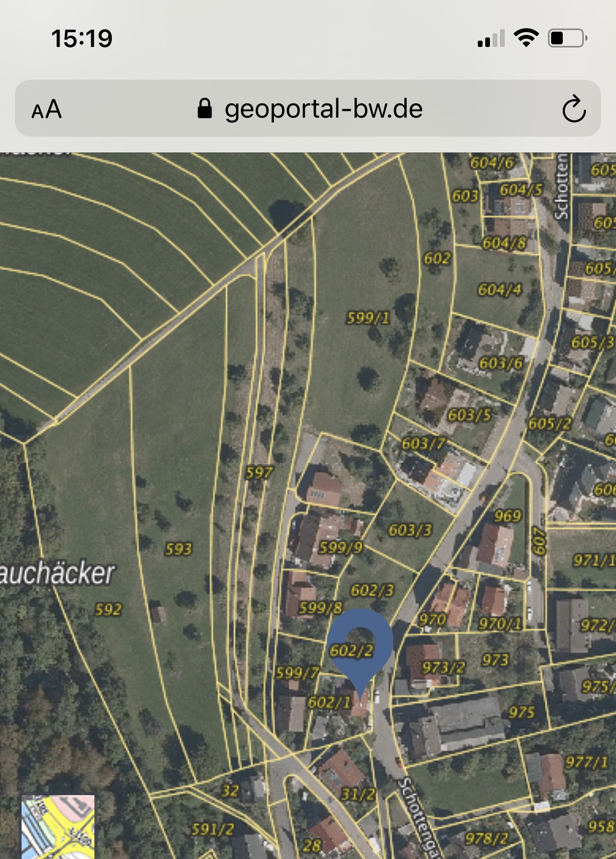Click parcel 602/2 label

(x=351, y=651)
